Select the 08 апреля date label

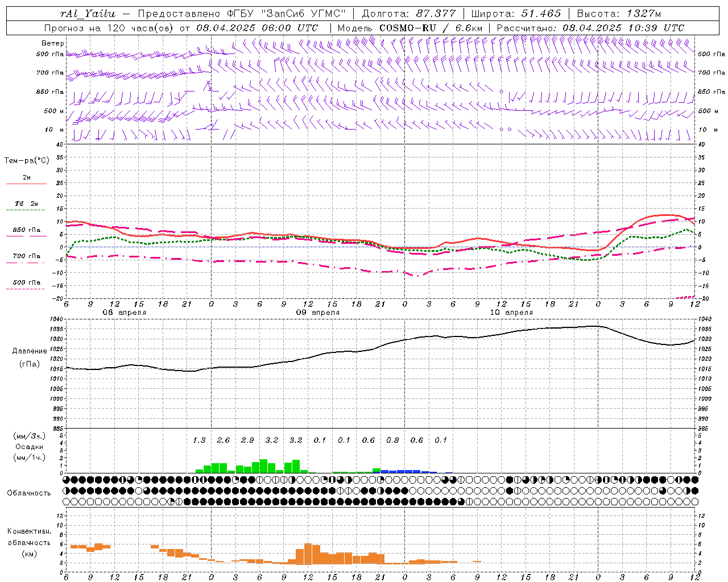(x=124, y=313)
